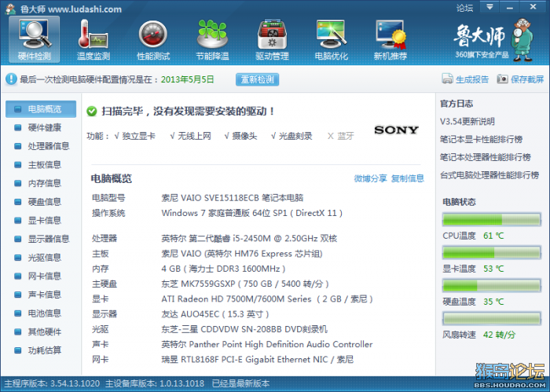Click the 微博分享 share link
The width and height of the screenshot is (550, 392).
point(370,178)
